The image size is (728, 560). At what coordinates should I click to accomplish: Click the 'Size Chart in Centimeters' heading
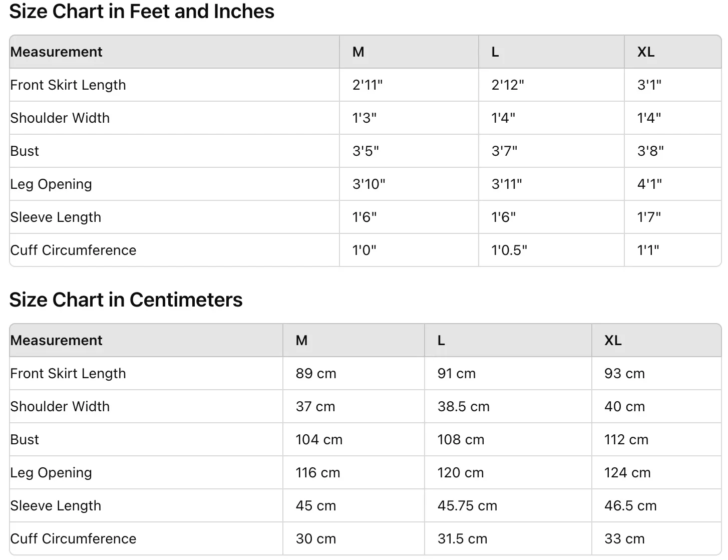(126, 300)
